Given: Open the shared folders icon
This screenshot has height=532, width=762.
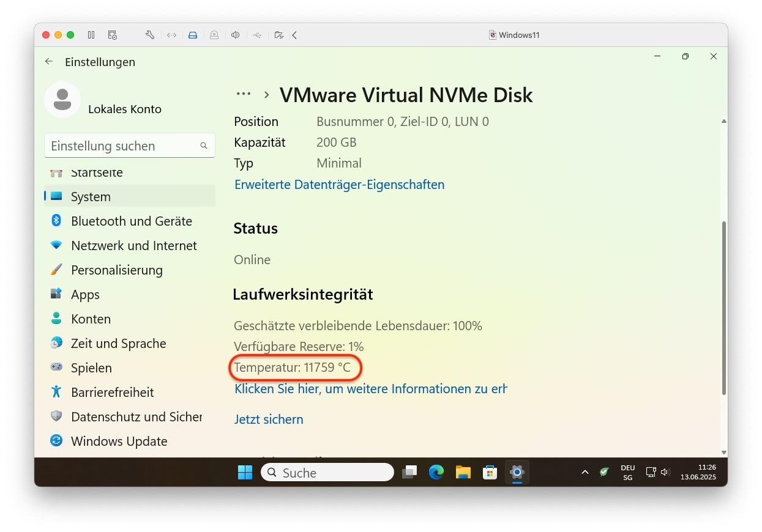Looking at the screenshot, I should coord(279,35).
